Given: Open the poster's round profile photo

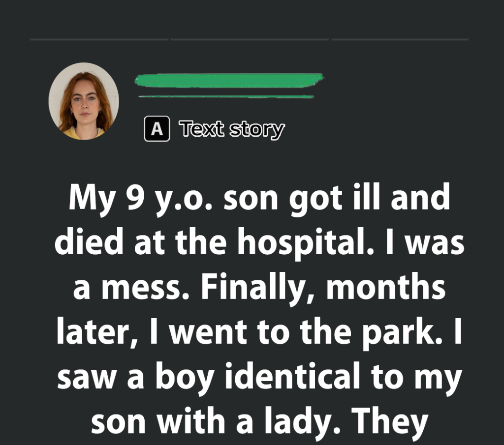Looking at the screenshot, I should click(84, 101).
